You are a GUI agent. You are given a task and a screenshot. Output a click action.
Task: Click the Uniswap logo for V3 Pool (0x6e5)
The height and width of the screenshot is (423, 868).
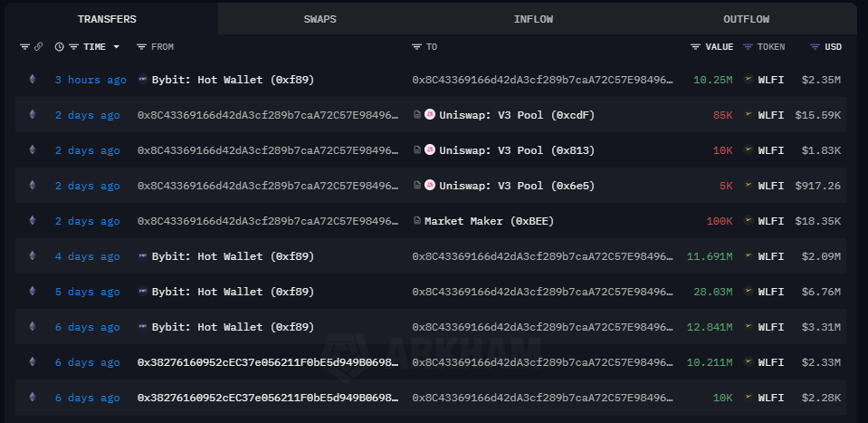pyautogui.click(x=430, y=186)
